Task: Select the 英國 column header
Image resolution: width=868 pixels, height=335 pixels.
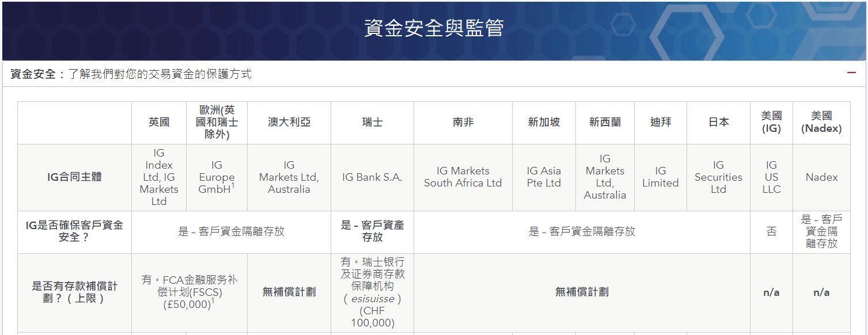Action: tap(160, 122)
